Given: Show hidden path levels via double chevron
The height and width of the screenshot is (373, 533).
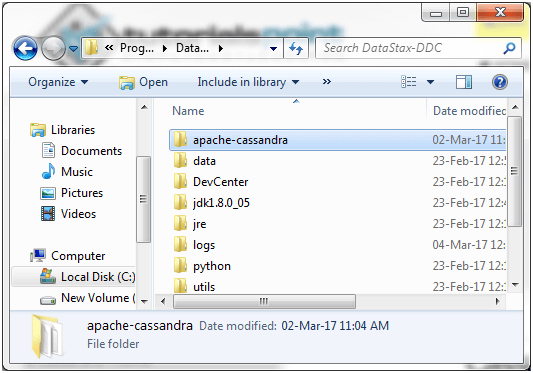Looking at the screenshot, I should (109, 48).
